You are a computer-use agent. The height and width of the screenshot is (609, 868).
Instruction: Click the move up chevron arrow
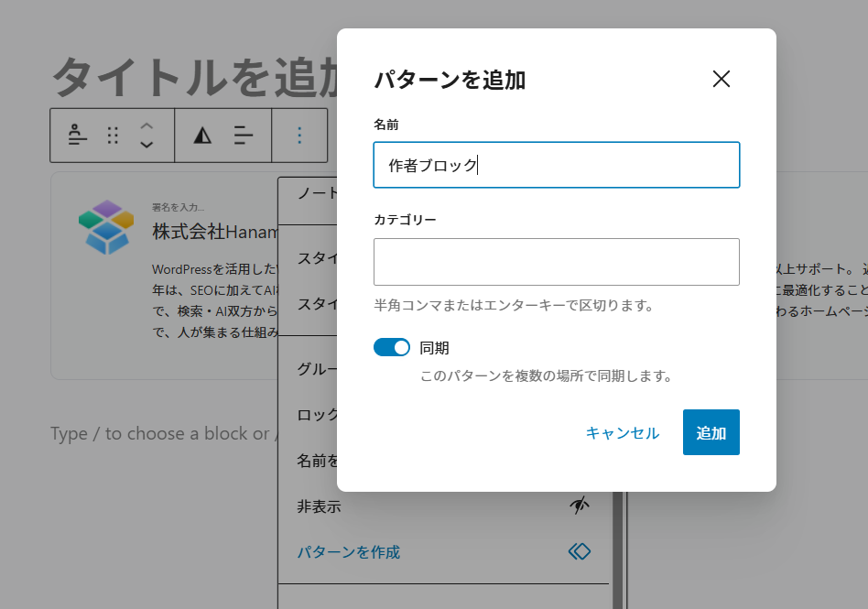coord(146,126)
